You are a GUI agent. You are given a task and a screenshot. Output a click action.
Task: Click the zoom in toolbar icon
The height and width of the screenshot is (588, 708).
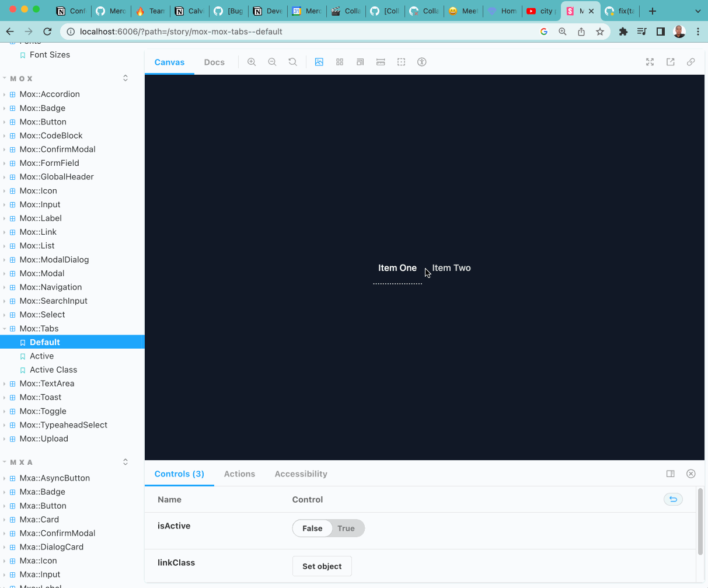click(252, 62)
